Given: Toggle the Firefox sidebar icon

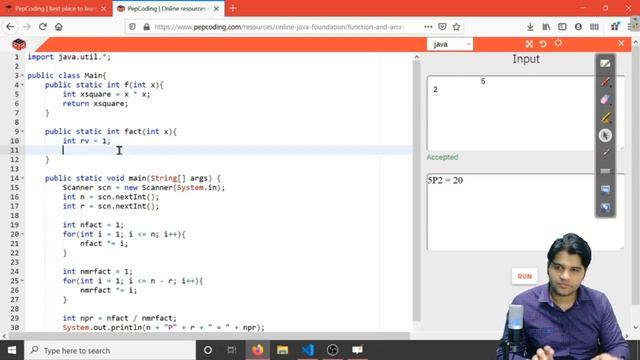Looking at the screenshot, I should [562, 27].
